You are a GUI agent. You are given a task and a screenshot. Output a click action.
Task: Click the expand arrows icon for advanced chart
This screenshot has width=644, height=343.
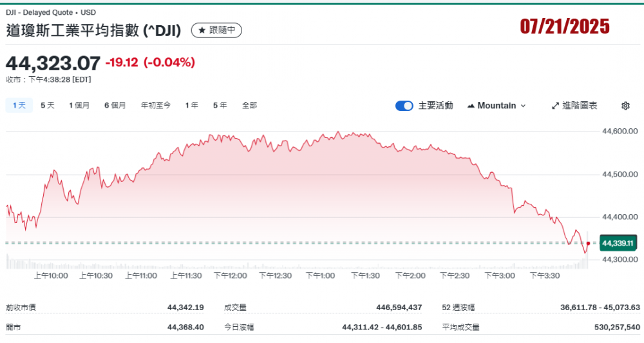555,106
